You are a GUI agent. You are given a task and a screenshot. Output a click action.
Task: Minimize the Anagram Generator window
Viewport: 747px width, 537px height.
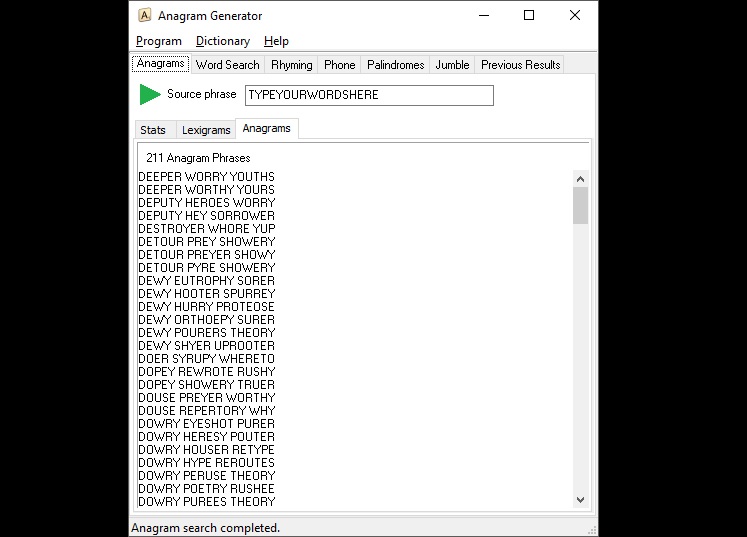484,15
